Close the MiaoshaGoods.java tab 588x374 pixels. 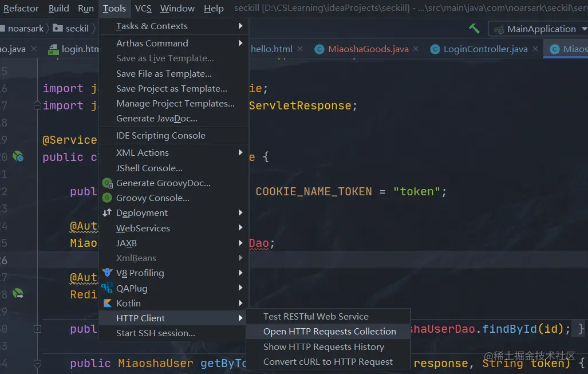point(416,49)
